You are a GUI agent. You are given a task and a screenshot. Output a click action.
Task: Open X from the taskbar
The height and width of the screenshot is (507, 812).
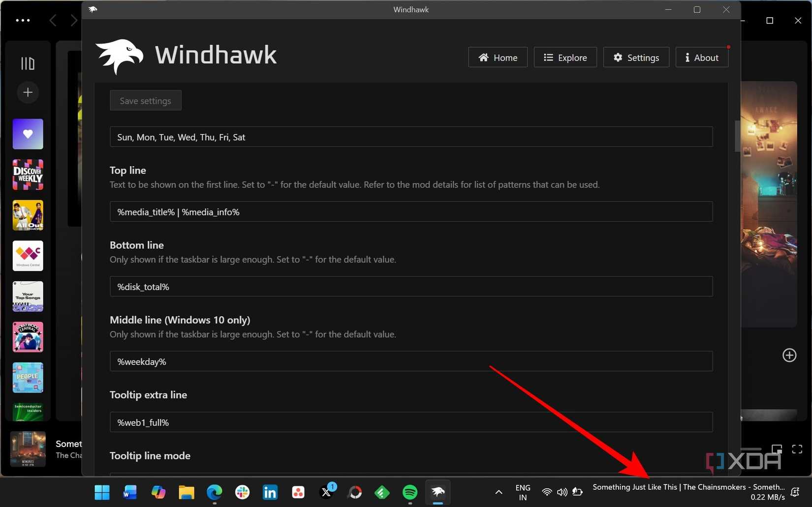coord(326,492)
